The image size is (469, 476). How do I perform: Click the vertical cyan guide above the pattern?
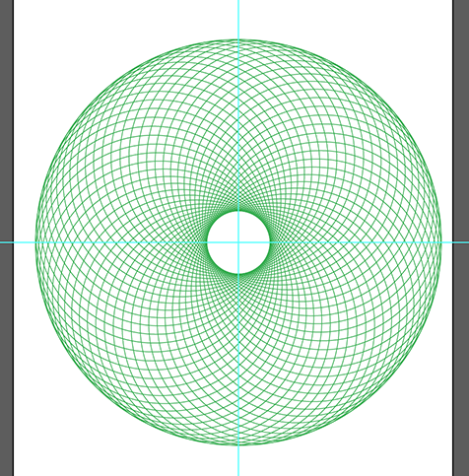(238, 19)
